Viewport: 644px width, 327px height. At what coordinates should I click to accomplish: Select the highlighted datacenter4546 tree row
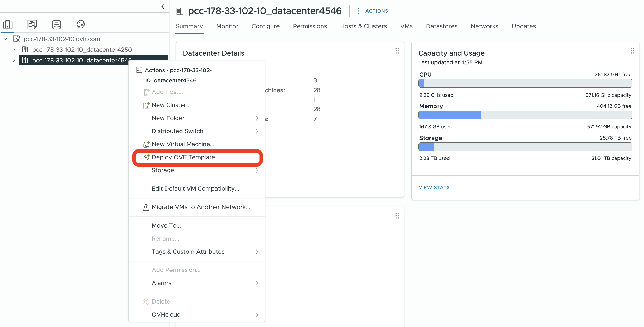pos(94,60)
